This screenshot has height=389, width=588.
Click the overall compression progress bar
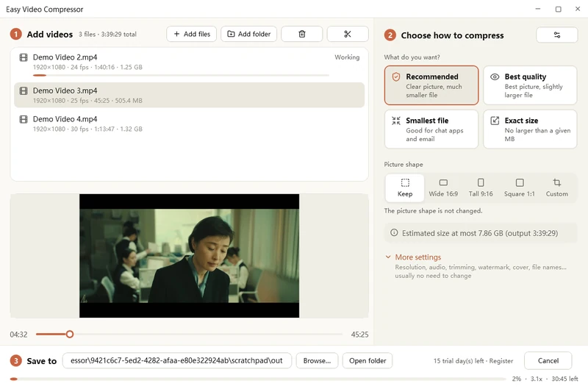point(258,379)
